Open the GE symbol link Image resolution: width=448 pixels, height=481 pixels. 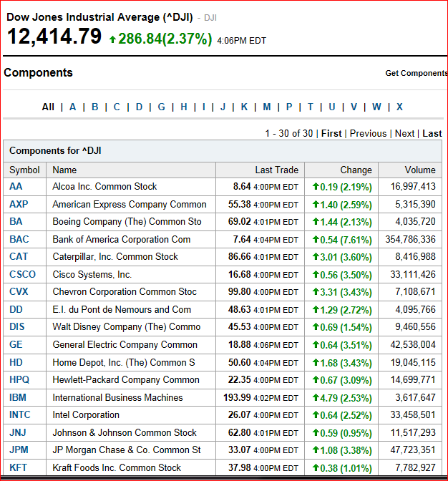[16, 344]
